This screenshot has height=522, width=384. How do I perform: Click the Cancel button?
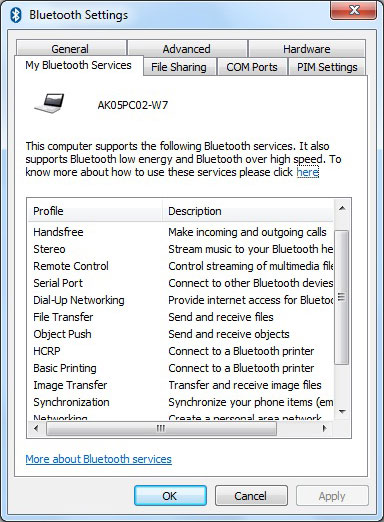251,496
